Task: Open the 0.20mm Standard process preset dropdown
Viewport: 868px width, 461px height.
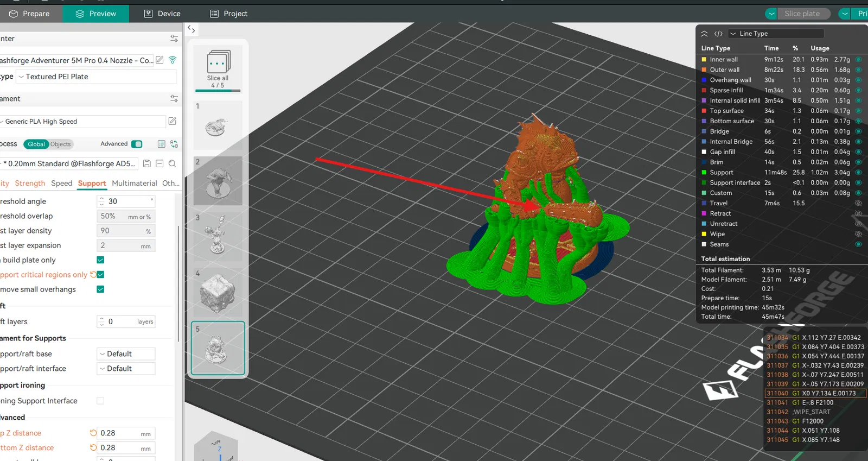Action: (x=69, y=163)
